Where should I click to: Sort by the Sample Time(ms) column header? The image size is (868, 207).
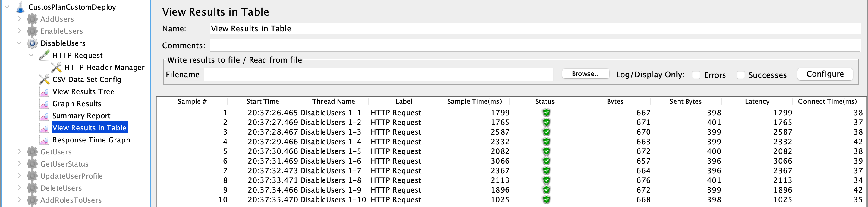(474, 101)
